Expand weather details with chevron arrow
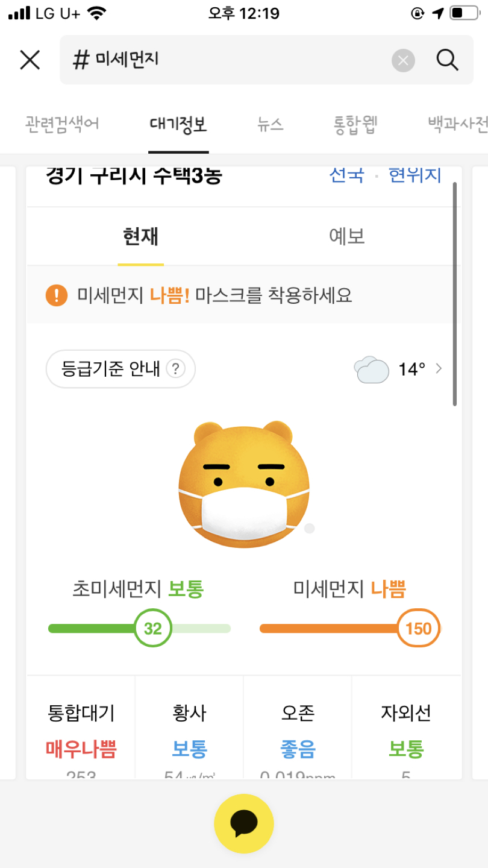This screenshot has width=488, height=868. pos(439,368)
